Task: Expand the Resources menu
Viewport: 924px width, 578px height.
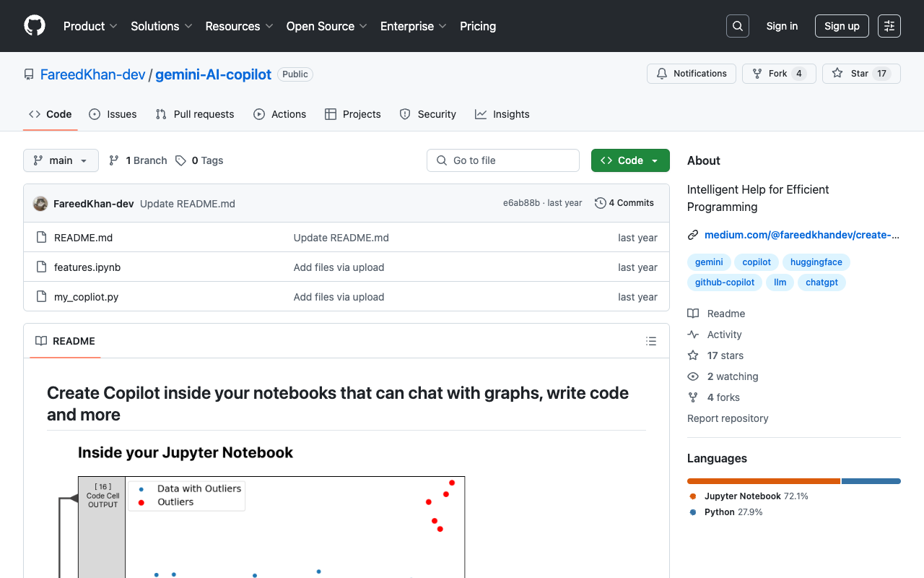Action: 239,26
